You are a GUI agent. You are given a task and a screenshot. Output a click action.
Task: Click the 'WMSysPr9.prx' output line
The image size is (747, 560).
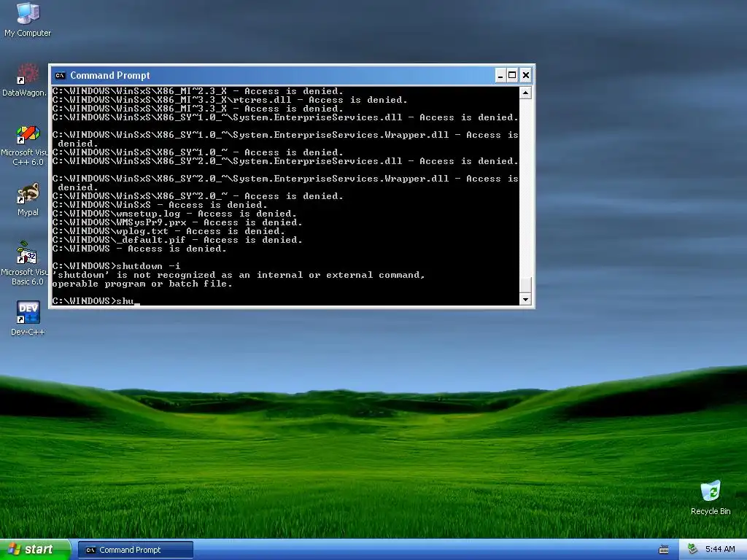(177, 222)
